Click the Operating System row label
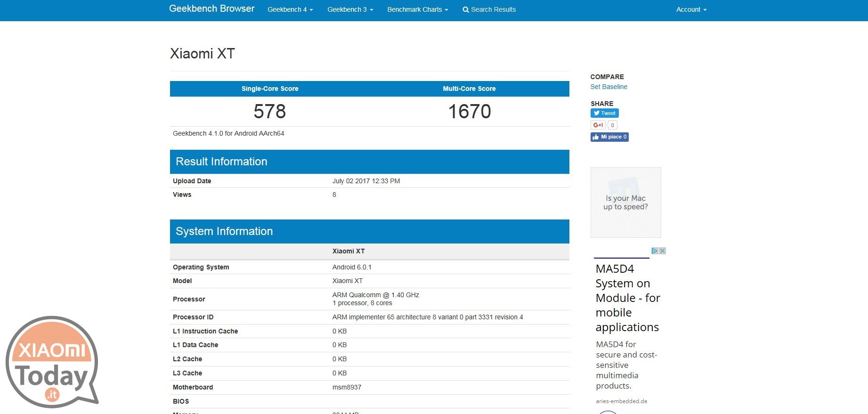 (x=201, y=267)
